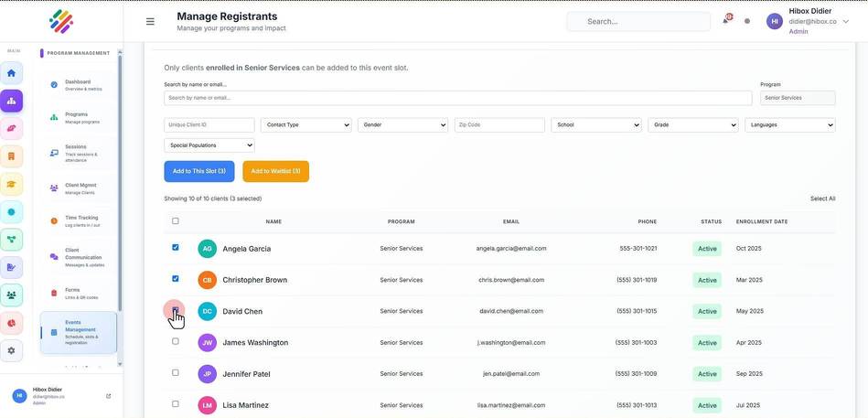Open Programs in the sidebar
Screen dimensions: 868x418
(79, 117)
